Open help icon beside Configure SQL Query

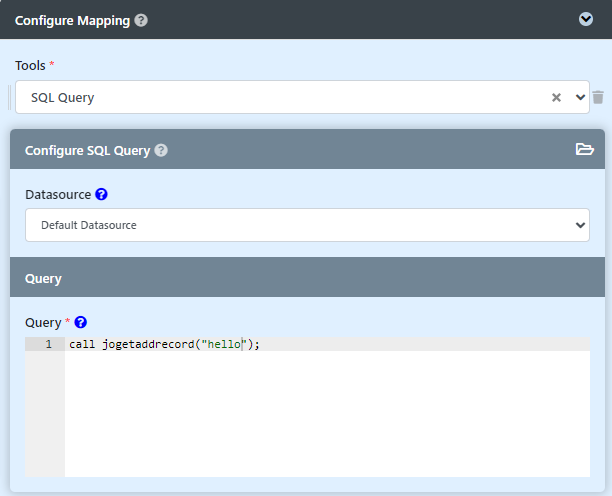coord(161,151)
